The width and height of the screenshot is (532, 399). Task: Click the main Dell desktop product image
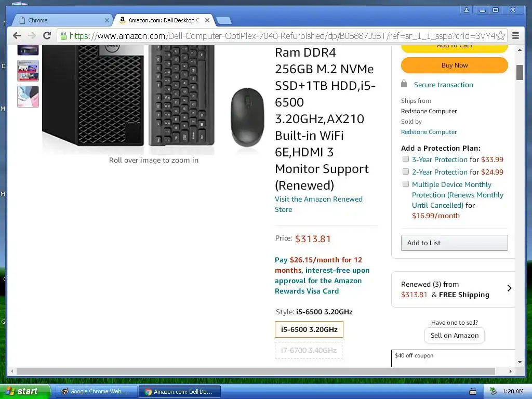(x=153, y=98)
